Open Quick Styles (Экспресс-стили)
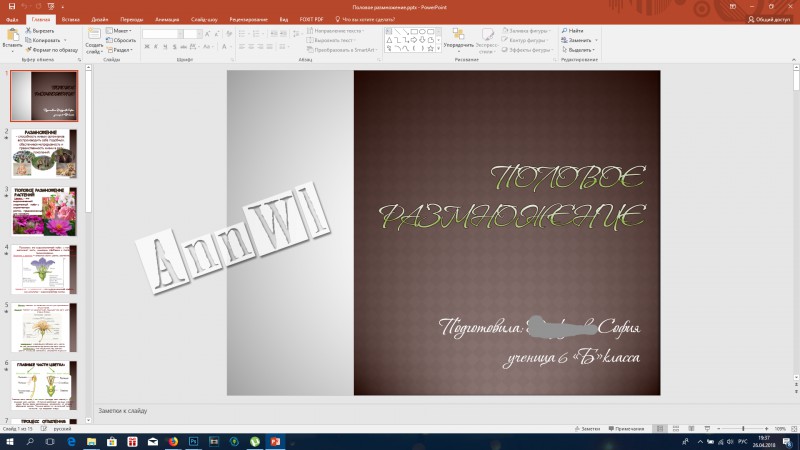800x450 pixels. (x=487, y=41)
